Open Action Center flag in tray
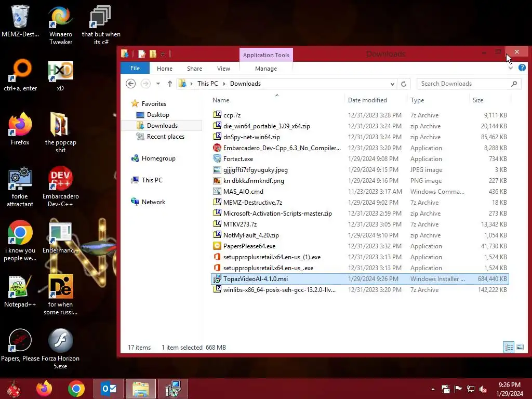This screenshot has width=532, height=399. [458, 389]
